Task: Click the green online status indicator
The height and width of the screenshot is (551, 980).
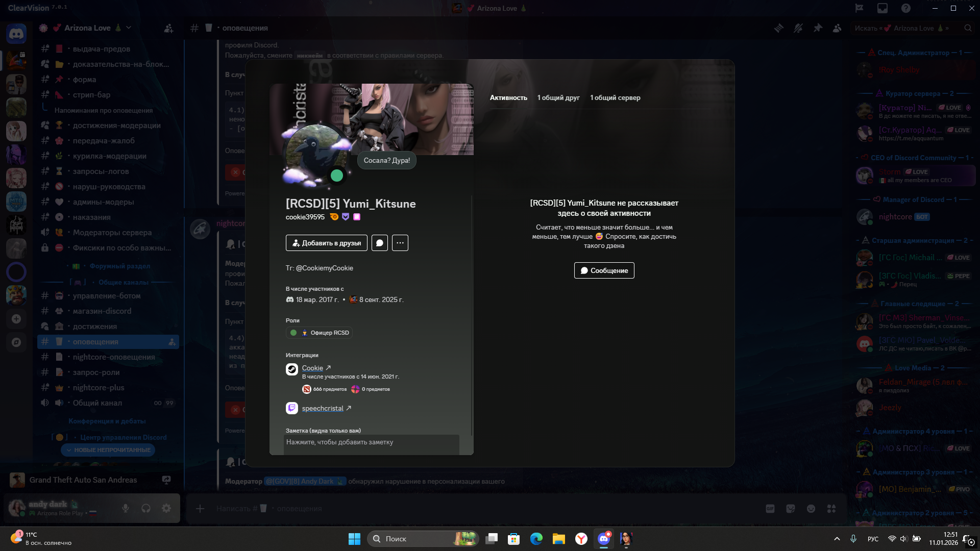Action: 337,176
